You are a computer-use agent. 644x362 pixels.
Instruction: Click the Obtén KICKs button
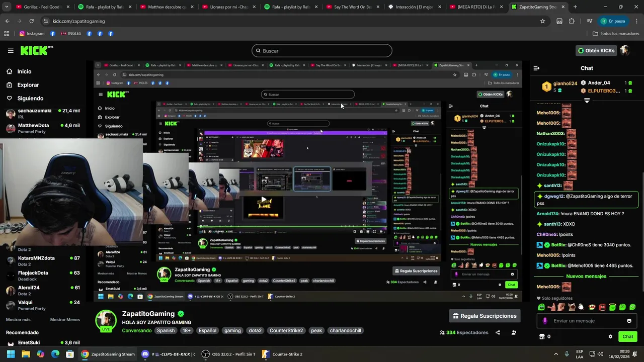pos(596,51)
